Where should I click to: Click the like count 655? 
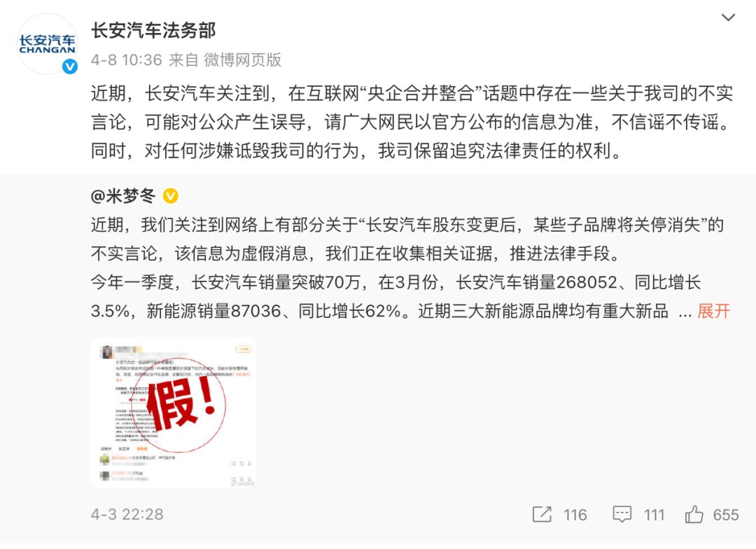click(x=726, y=515)
